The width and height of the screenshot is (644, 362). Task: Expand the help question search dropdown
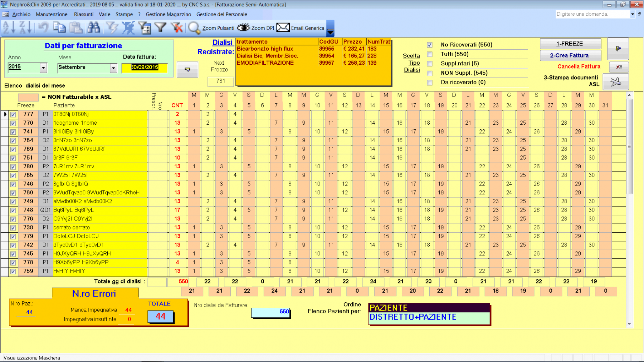633,14
